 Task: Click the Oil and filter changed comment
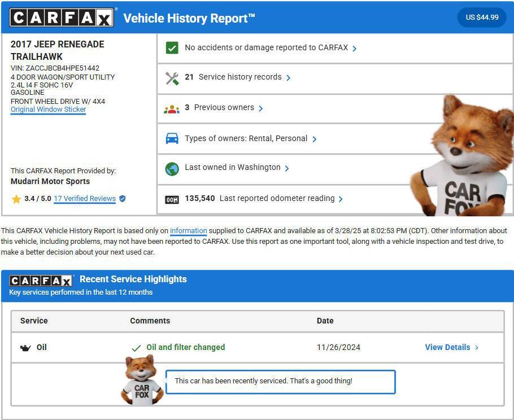point(185,347)
